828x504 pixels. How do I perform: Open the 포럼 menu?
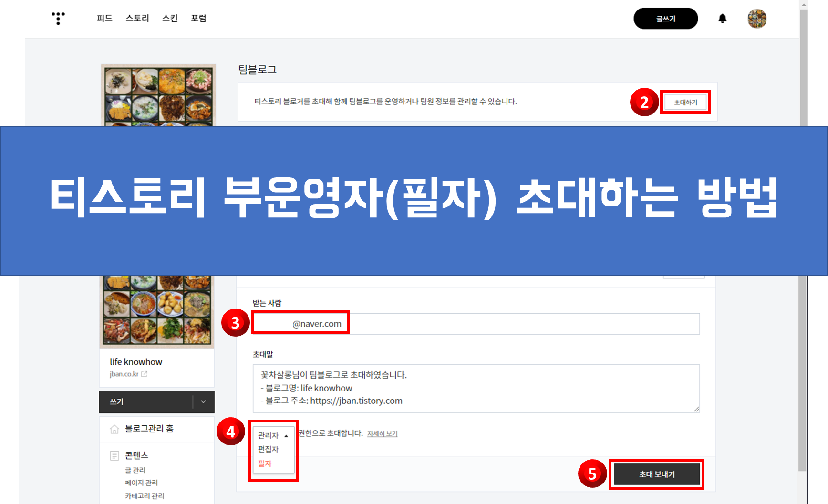(x=198, y=18)
